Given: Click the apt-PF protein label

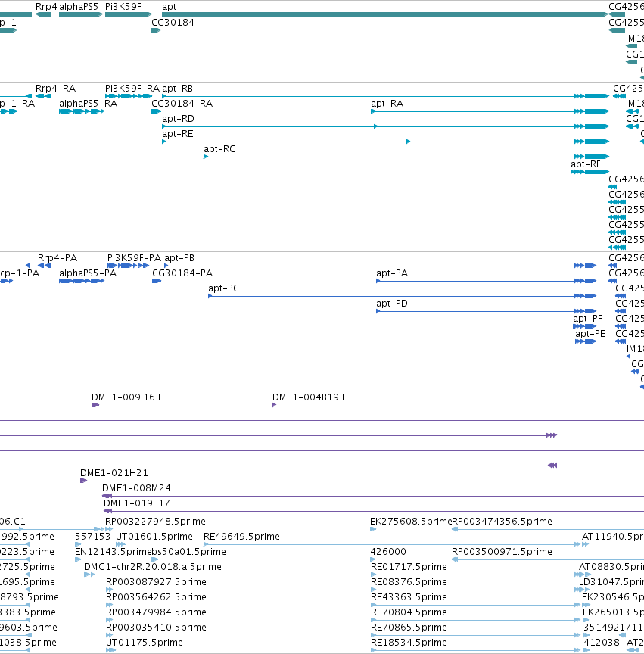Looking at the screenshot, I should click(x=588, y=319).
